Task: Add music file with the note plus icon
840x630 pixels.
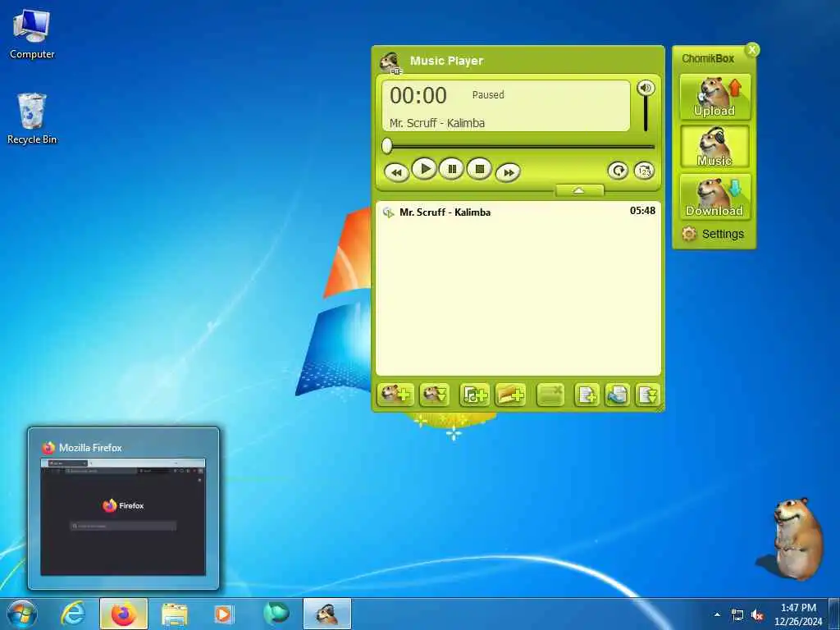Action: (475, 395)
